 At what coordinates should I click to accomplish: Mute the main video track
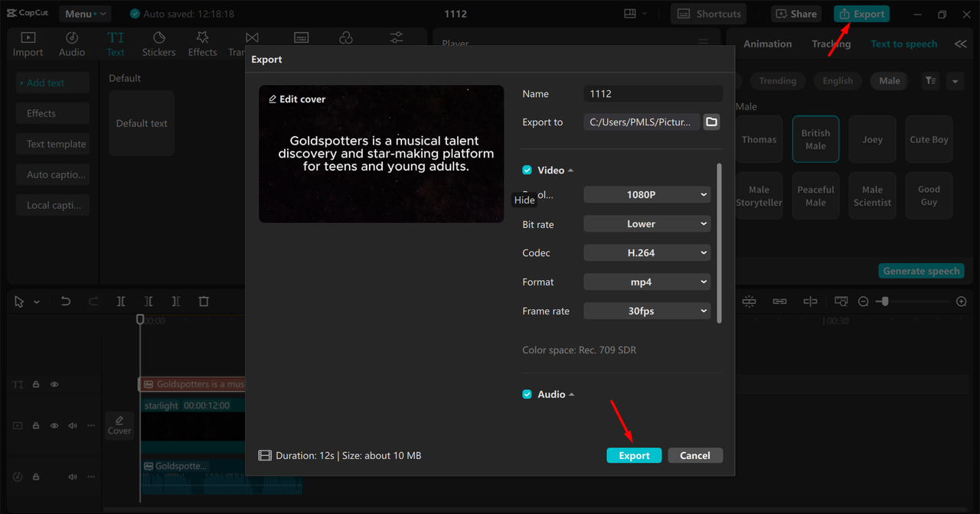[x=73, y=425]
